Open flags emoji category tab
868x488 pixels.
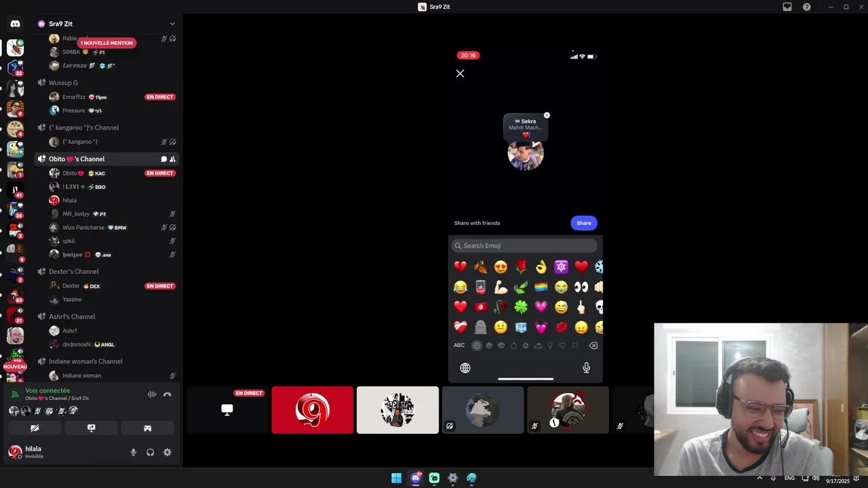pyautogui.click(x=574, y=346)
